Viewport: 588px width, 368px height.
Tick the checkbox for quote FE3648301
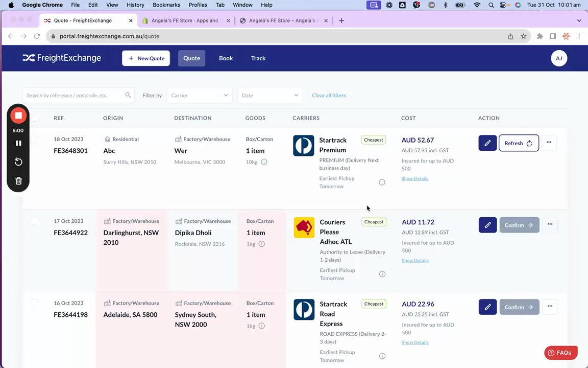(34, 139)
